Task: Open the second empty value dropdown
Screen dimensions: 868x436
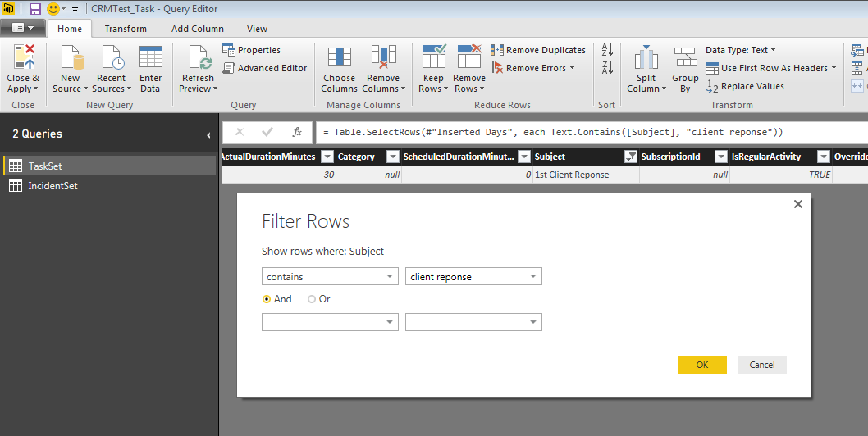Action: click(x=473, y=322)
